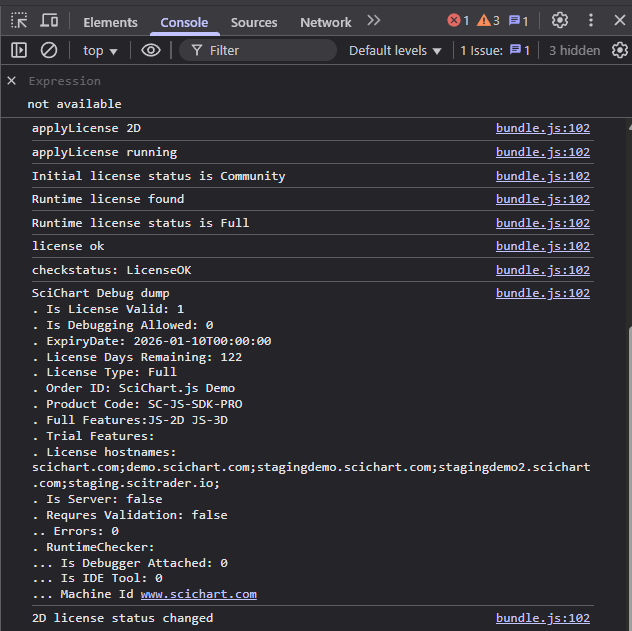Switch to the Elements tab
Viewport: 632px width, 631px height.
110,23
